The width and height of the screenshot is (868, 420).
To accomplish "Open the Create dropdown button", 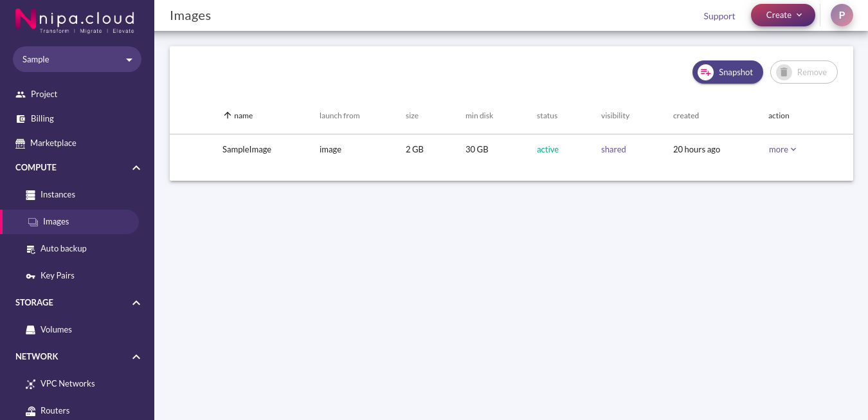I will point(783,15).
